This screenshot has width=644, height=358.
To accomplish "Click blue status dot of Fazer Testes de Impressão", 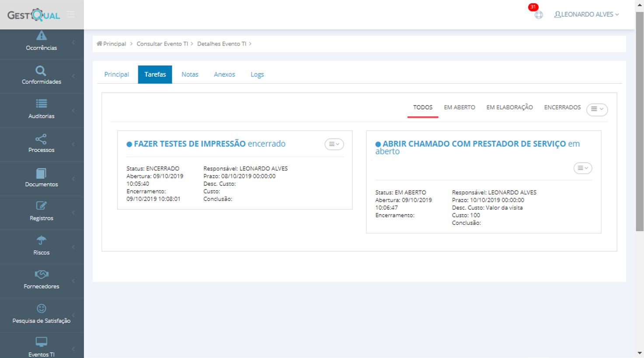I will [129, 144].
